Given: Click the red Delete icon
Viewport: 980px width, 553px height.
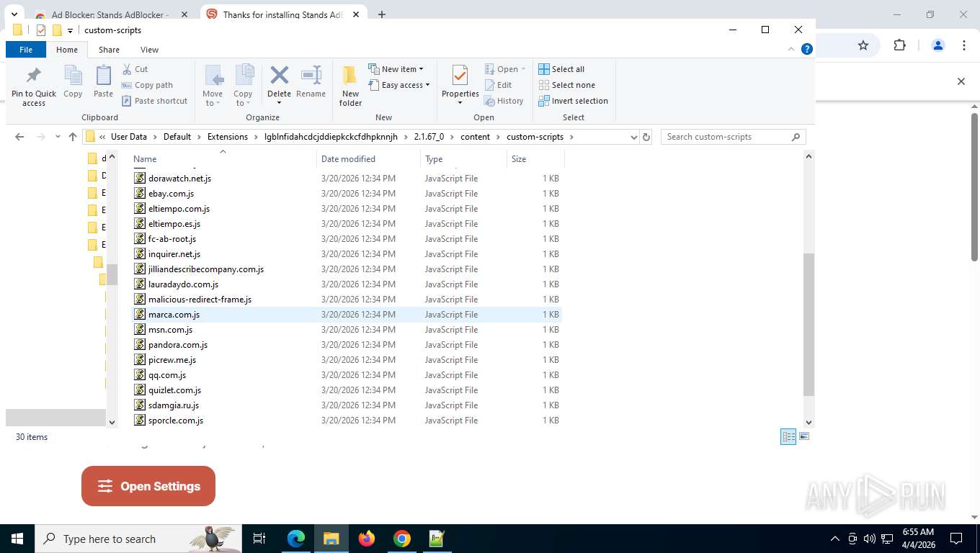Looking at the screenshot, I should [279, 75].
